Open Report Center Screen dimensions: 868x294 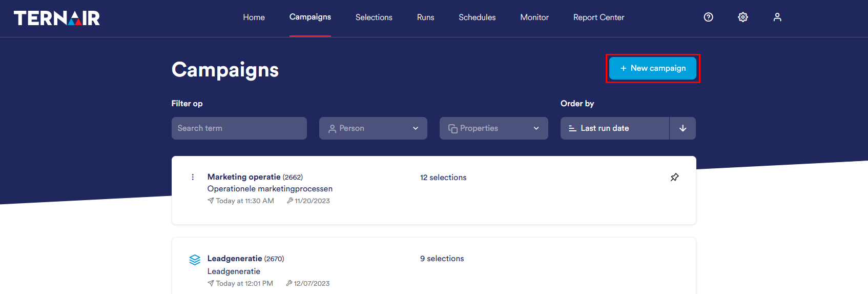click(x=598, y=17)
